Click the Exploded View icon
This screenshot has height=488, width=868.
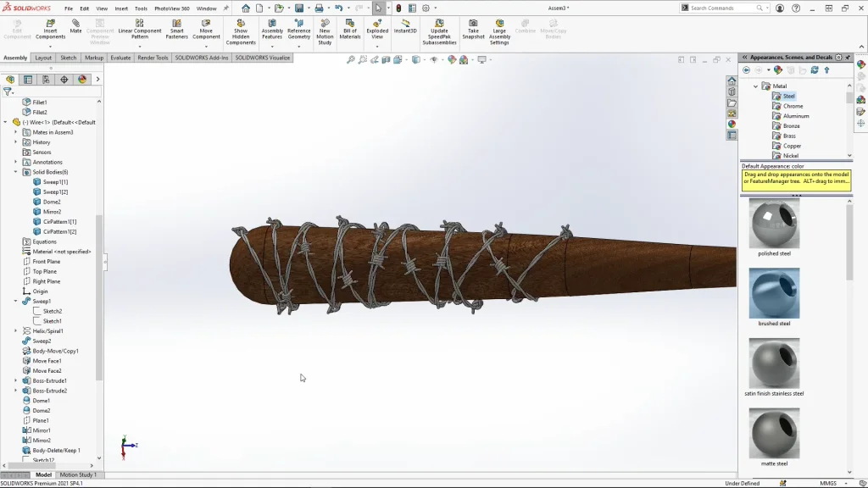point(377,29)
